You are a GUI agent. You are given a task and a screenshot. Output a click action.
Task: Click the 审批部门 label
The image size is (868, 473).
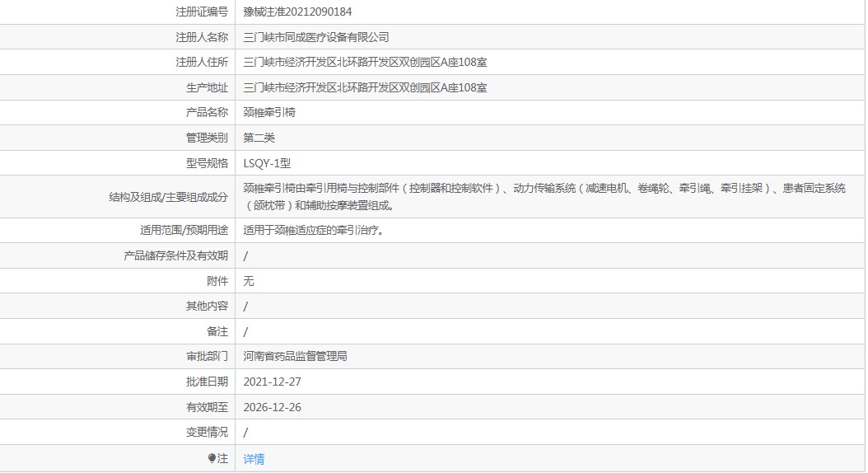click(x=207, y=356)
